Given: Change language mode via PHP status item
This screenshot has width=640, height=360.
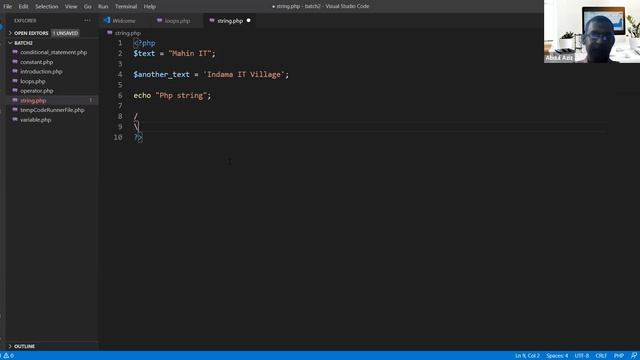Looking at the screenshot, I should pyautogui.click(x=619, y=356).
